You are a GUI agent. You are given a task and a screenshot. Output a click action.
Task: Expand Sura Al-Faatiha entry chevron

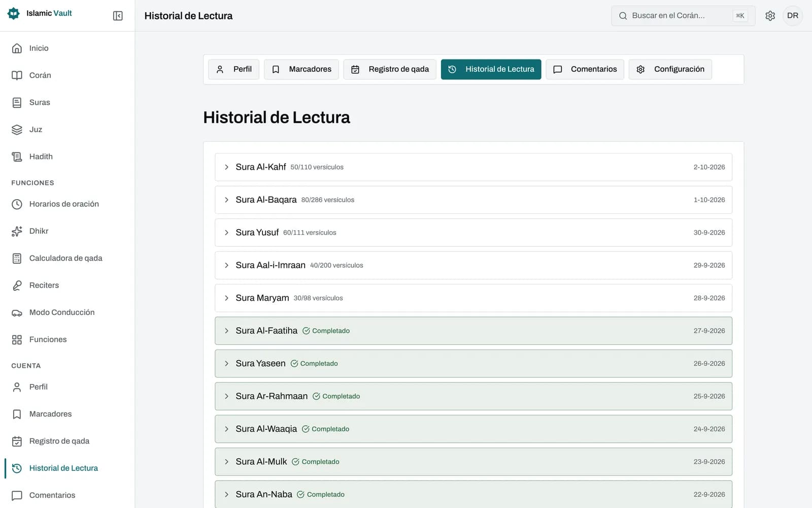pyautogui.click(x=226, y=331)
